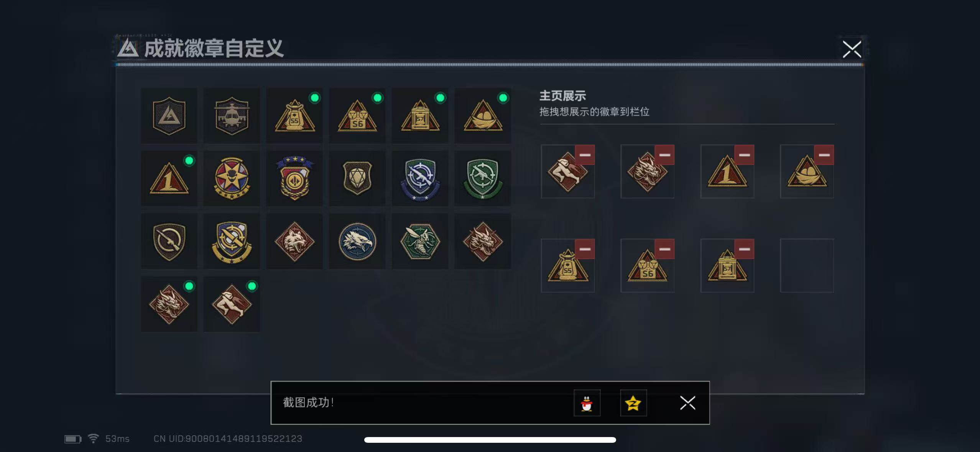Share screenshot via QQ penguin icon
Image resolution: width=980 pixels, height=452 pixels.
[587, 403]
